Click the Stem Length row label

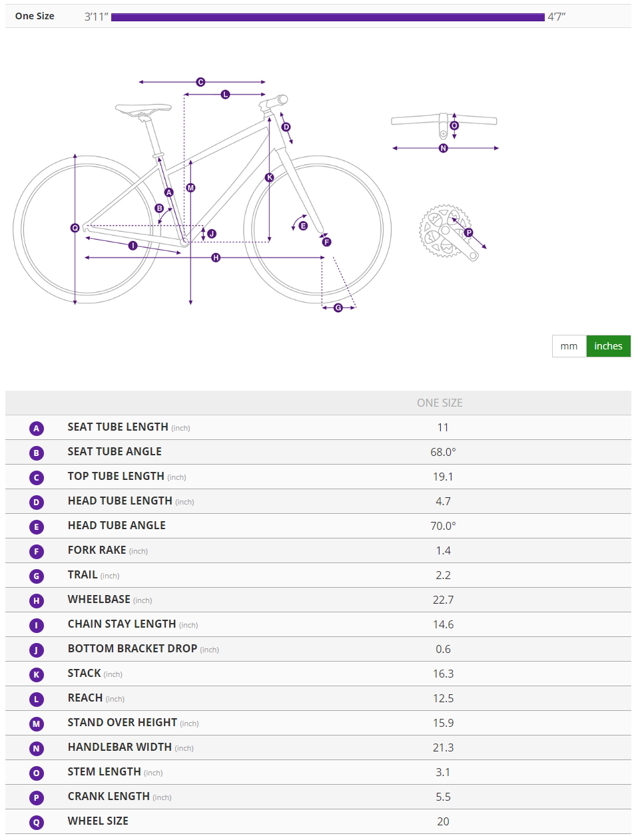(104, 771)
